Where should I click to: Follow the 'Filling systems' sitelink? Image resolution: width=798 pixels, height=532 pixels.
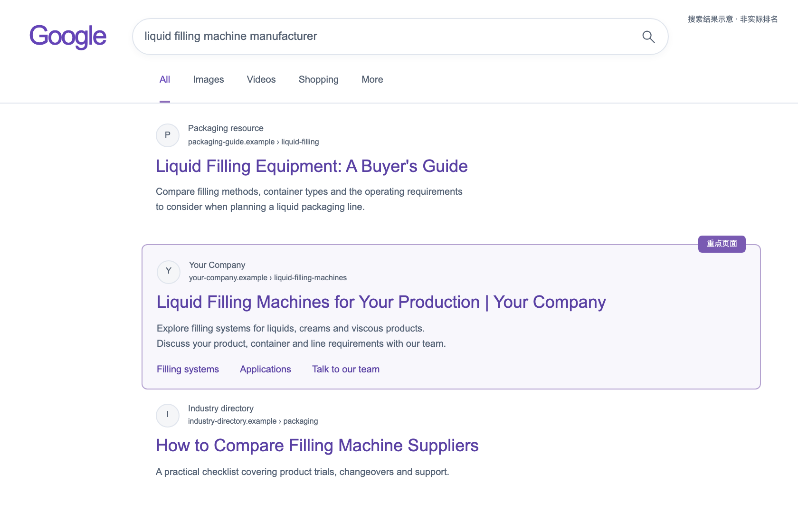click(188, 369)
